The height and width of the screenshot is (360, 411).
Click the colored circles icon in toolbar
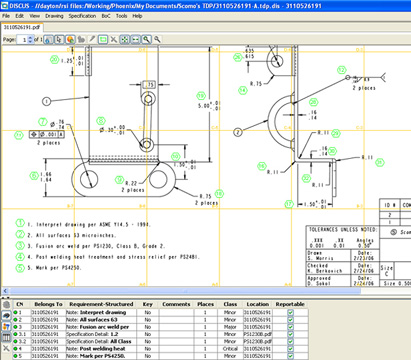(x=70, y=40)
